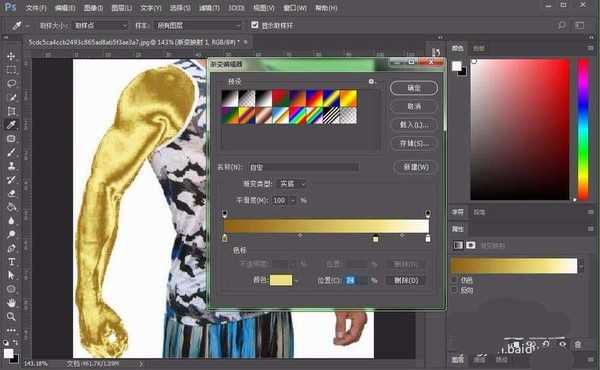Click the search icon in options bar
This screenshot has height=370, width=600.
click(561, 26)
